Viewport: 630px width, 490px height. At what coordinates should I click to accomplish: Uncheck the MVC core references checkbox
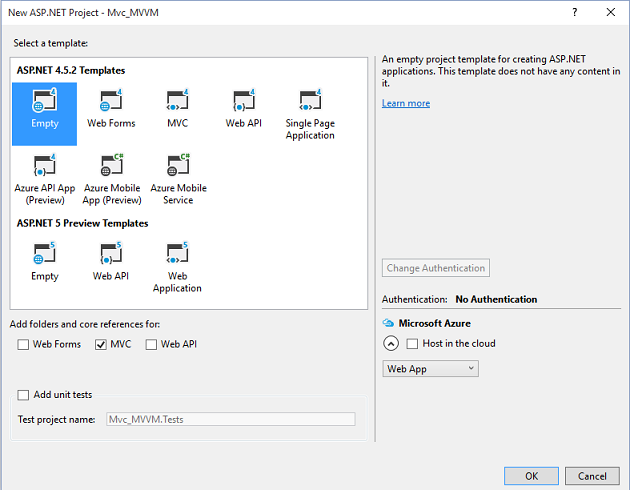coord(100,345)
